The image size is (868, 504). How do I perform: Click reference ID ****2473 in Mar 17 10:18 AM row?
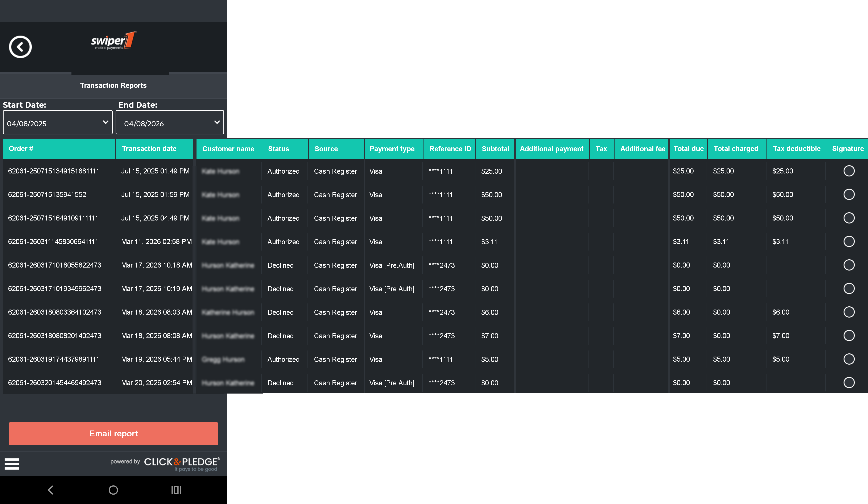(x=442, y=265)
